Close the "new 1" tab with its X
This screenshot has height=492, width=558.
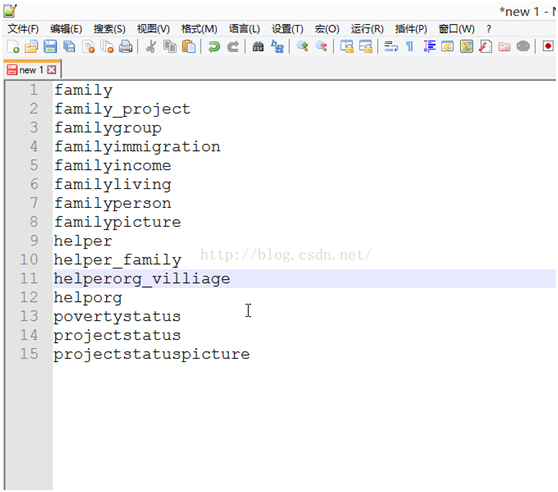(52, 70)
